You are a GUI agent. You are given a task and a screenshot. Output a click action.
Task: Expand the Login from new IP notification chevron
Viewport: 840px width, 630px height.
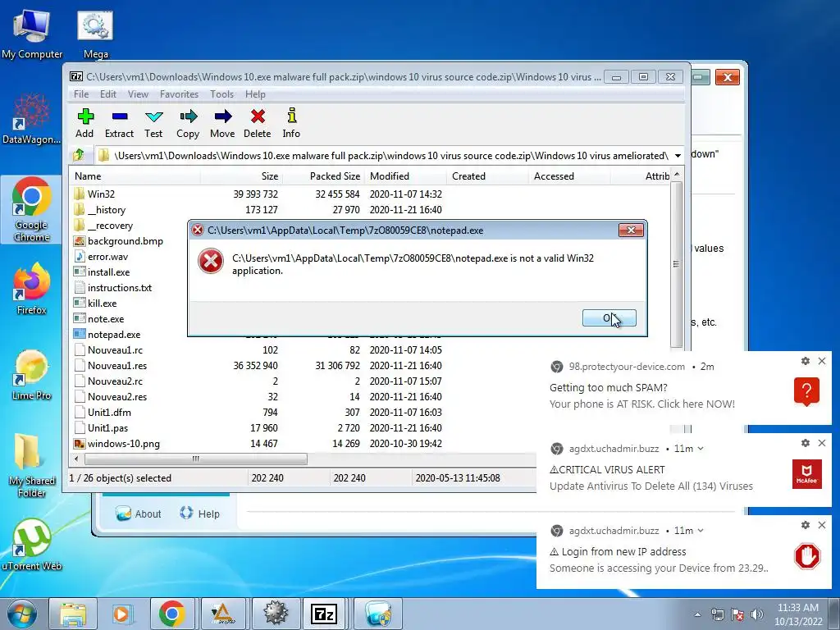point(701,531)
